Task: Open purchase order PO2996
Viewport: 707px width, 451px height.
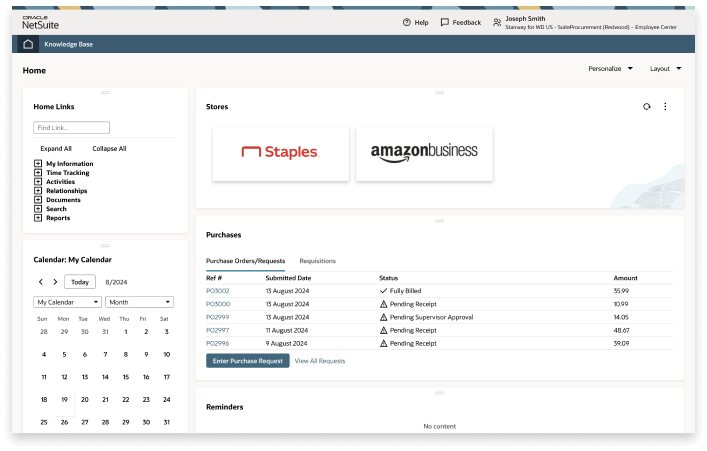Action: click(x=217, y=343)
